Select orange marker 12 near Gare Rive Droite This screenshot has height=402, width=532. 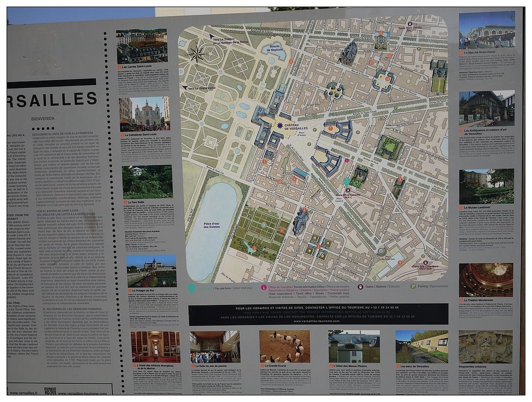(x=381, y=33)
